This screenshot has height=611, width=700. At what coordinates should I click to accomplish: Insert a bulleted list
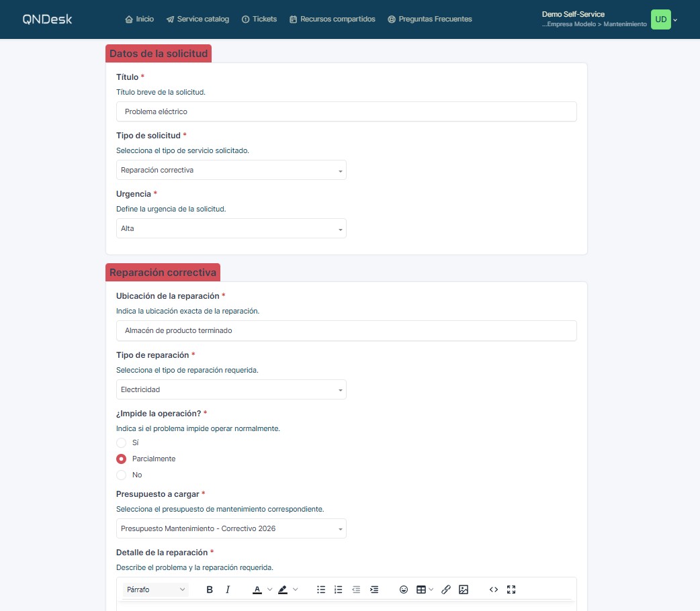click(x=321, y=590)
